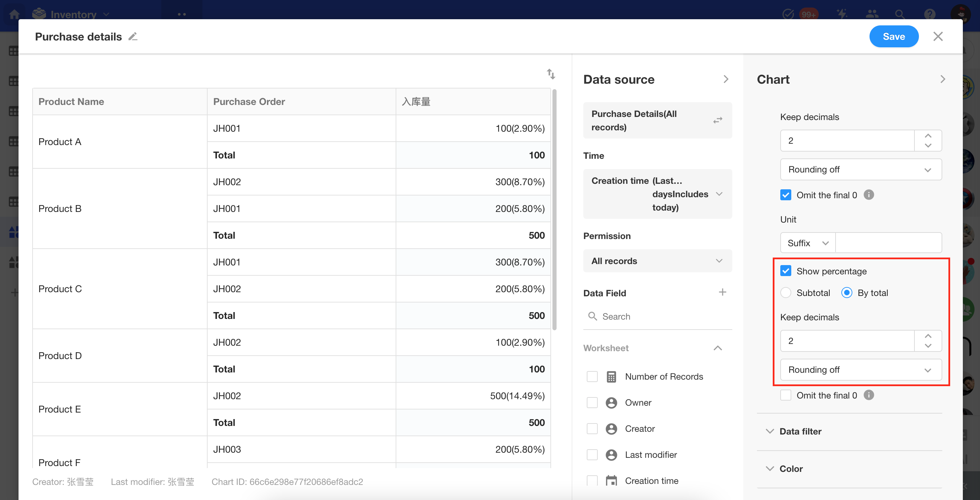980x500 pixels.
Task: Collapse the Chart panel chevron
Action: (x=942, y=79)
